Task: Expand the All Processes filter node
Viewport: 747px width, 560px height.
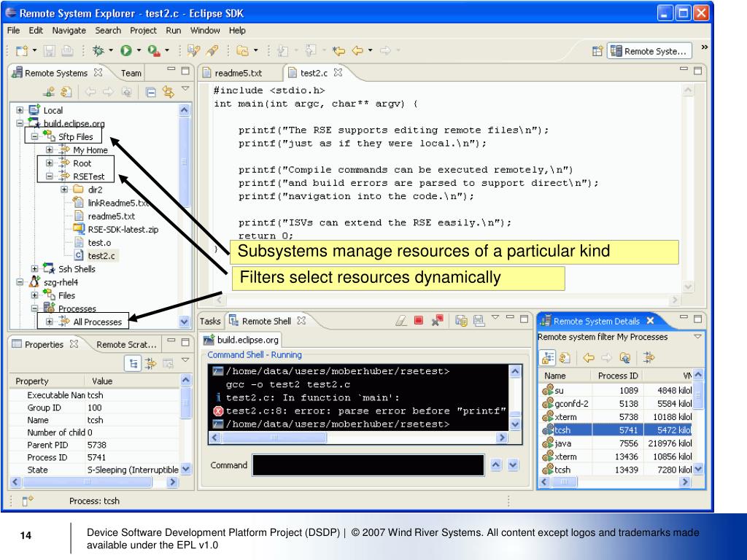Action: pyautogui.click(x=49, y=322)
